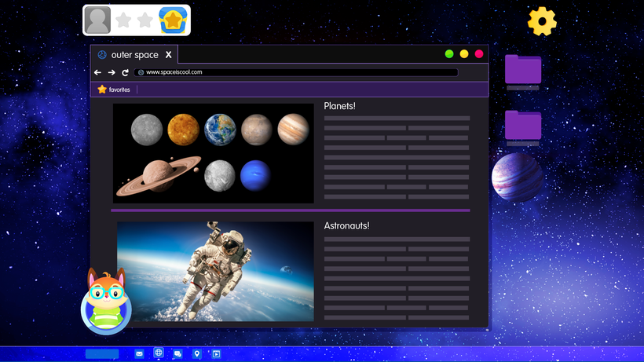
Task: Click the planets image thumbnail
Action: pos(214,153)
